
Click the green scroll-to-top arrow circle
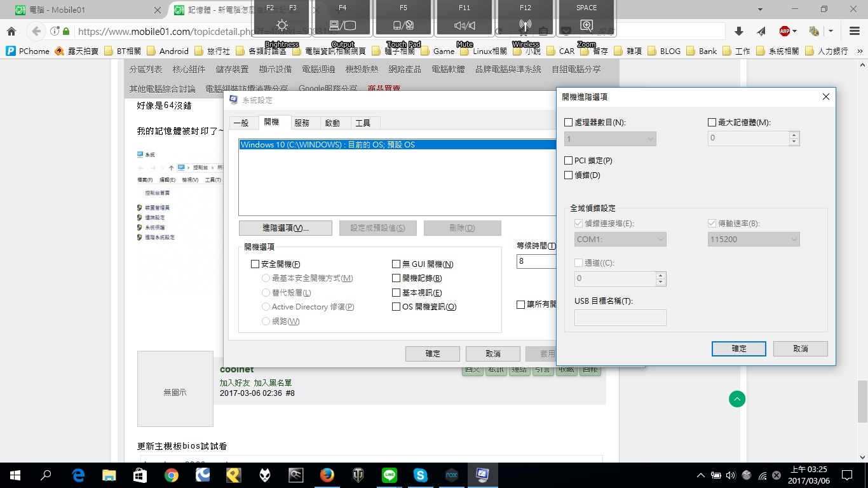coord(736,399)
